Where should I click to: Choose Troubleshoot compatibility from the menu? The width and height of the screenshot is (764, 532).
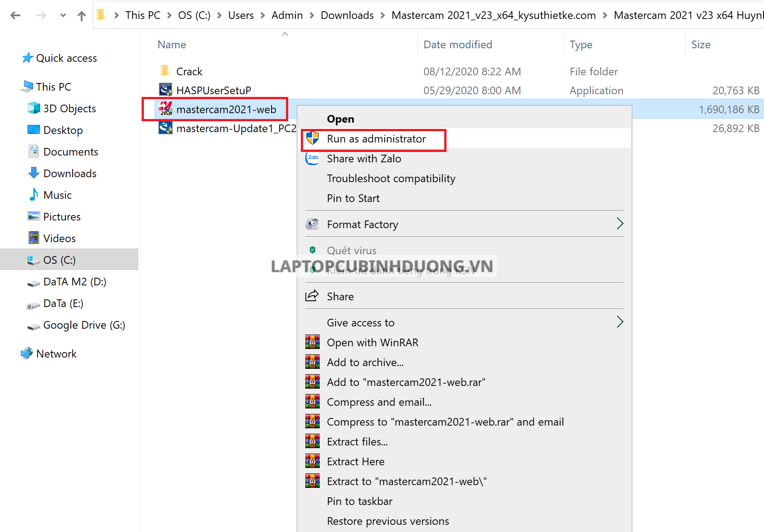coord(391,179)
